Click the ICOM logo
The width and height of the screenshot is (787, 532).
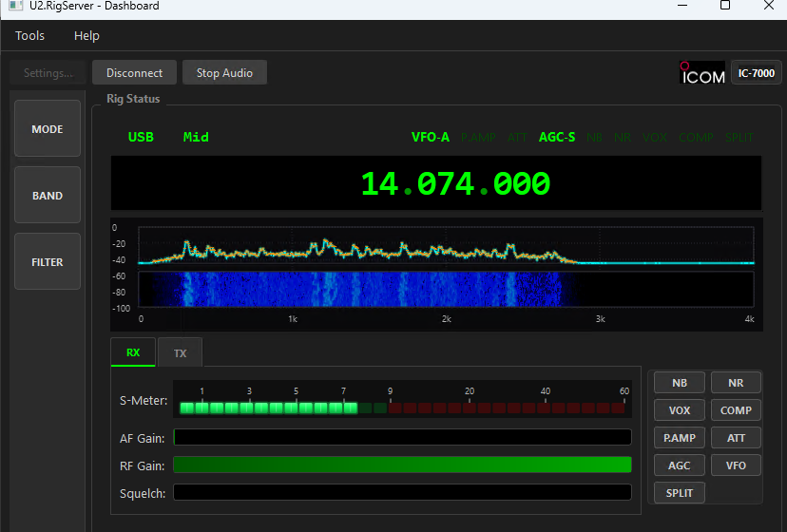702,73
